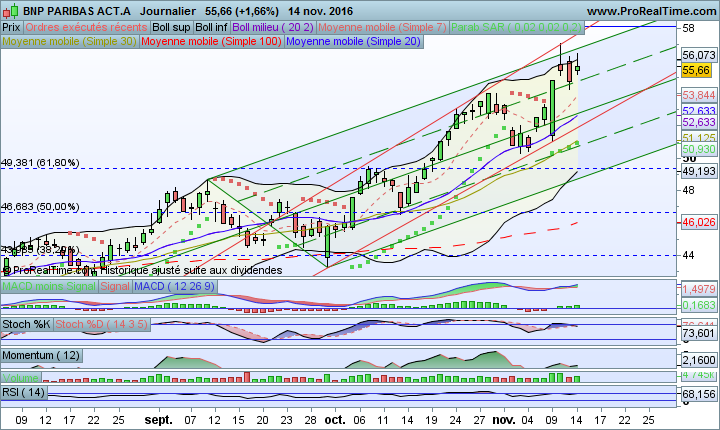Image resolution: width=720 pixels, height=430 pixels.
Task: Click Moyenne mobile (Simple 100) label
Action: [x=211, y=41]
